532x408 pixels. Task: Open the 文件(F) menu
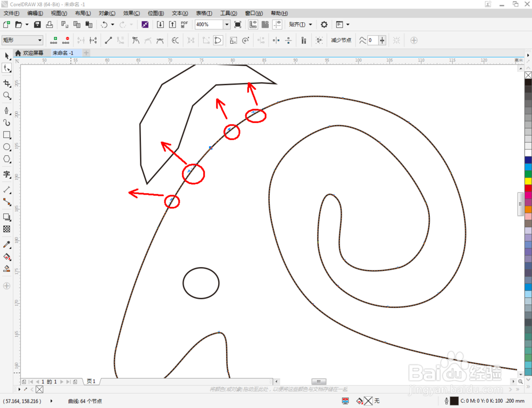(12, 13)
